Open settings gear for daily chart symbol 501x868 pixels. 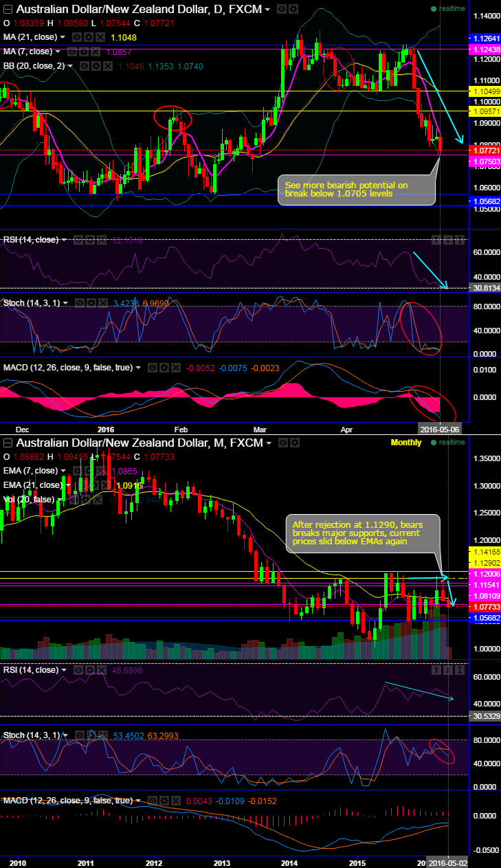pyautogui.click(x=293, y=9)
